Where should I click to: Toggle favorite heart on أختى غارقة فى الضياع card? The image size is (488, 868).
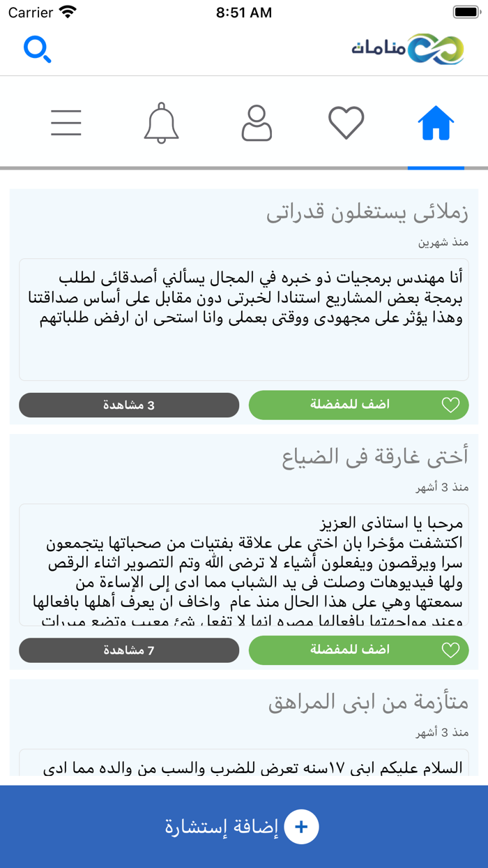point(450,650)
